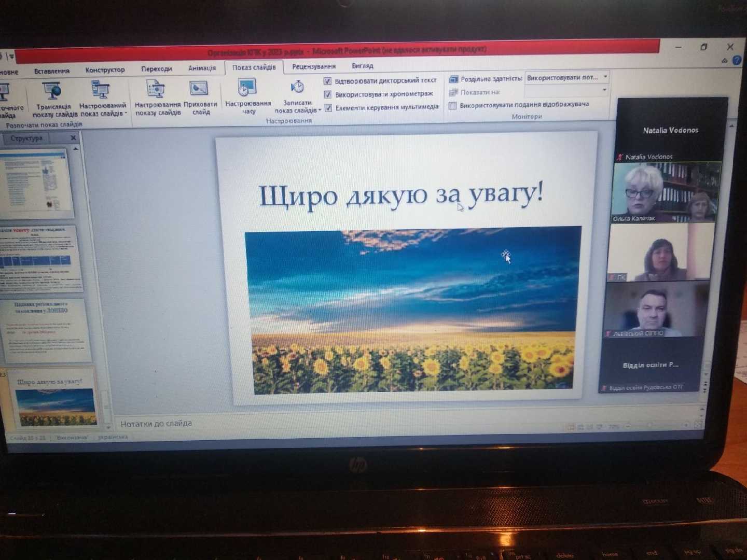The height and width of the screenshot is (560, 747).
Task: Click the Записати показ слайдів stopwatch icon
Action: point(297,87)
